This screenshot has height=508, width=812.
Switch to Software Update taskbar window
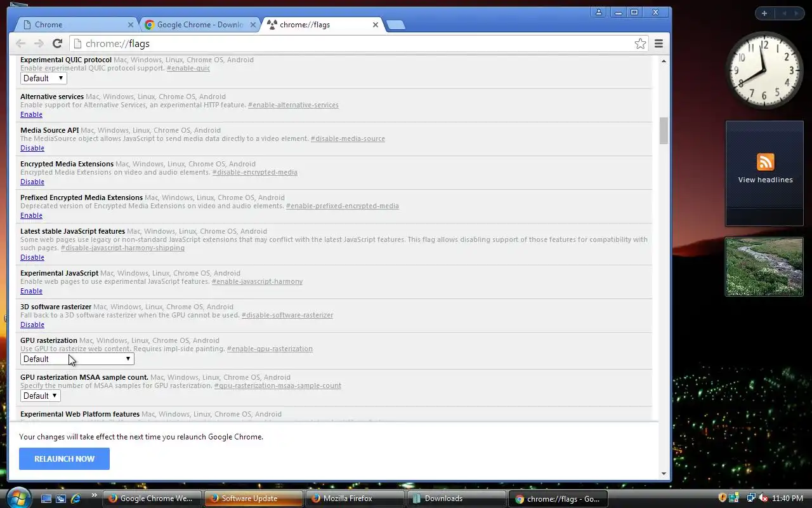pos(254,498)
